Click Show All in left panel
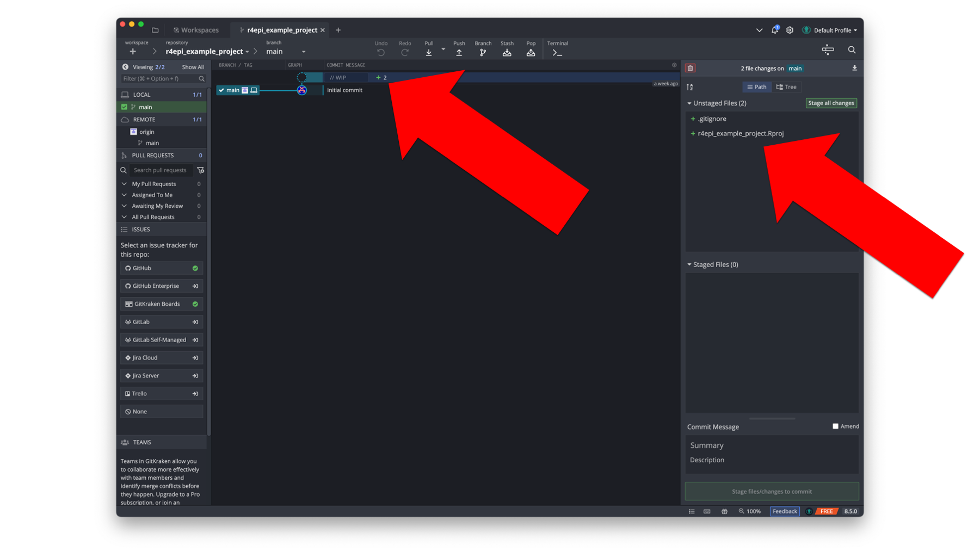 pos(193,67)
